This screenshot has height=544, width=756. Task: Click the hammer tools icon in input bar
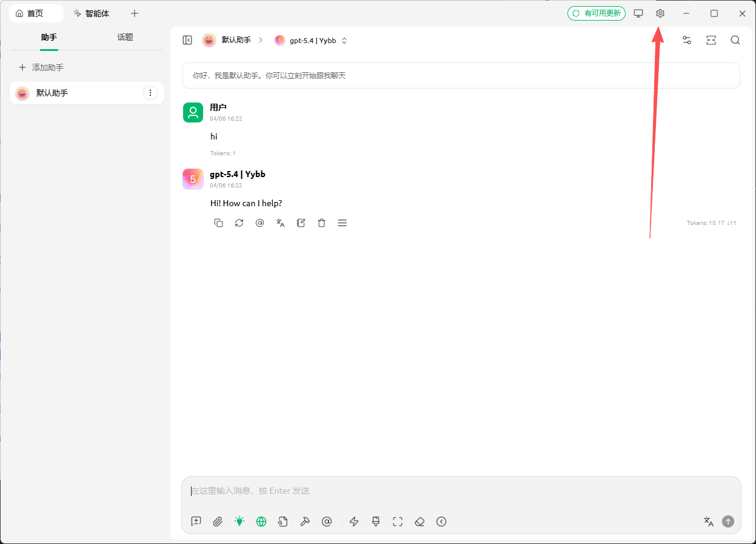[x=305, y=522]
